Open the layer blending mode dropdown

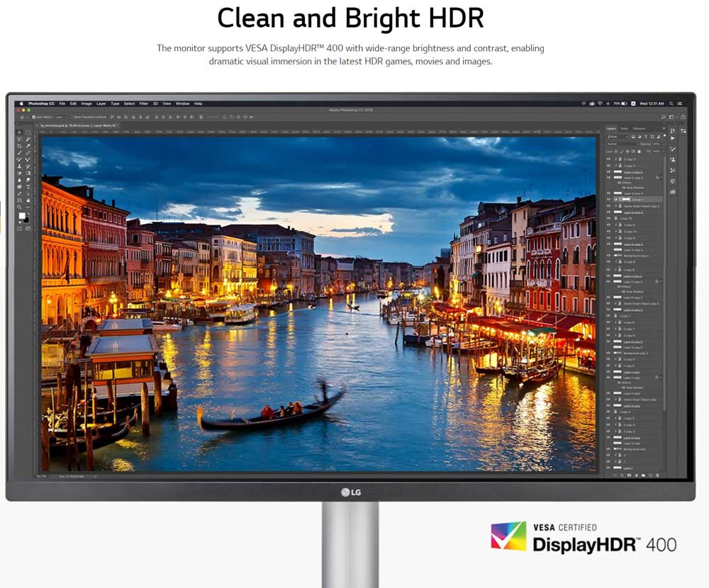click(x=620, y=144)
